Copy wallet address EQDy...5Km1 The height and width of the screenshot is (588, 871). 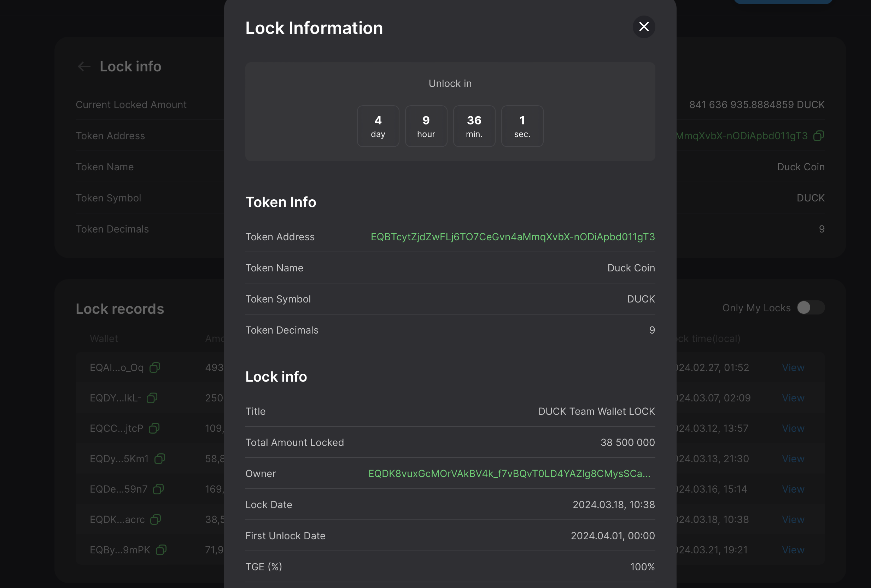[160, 459]
